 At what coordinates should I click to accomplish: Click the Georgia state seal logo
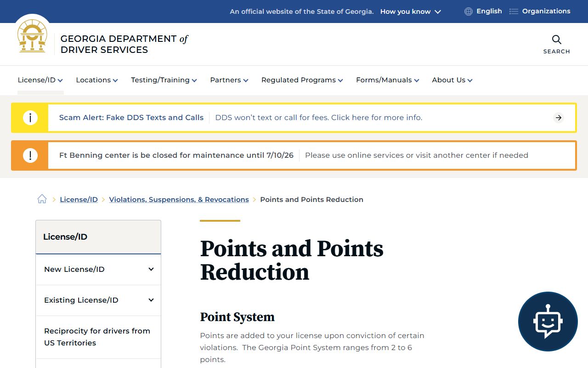pos(32,36)
